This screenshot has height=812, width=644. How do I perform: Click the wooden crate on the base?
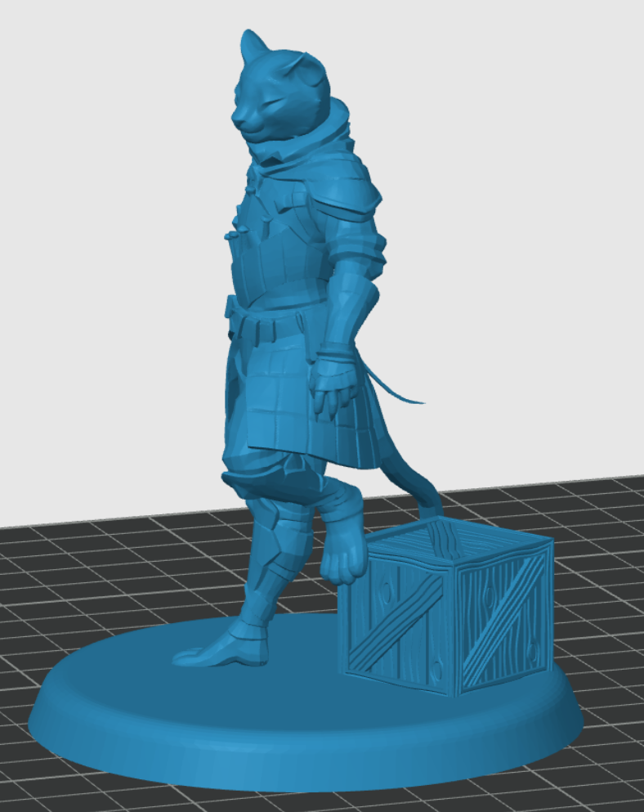pos(446,605)
